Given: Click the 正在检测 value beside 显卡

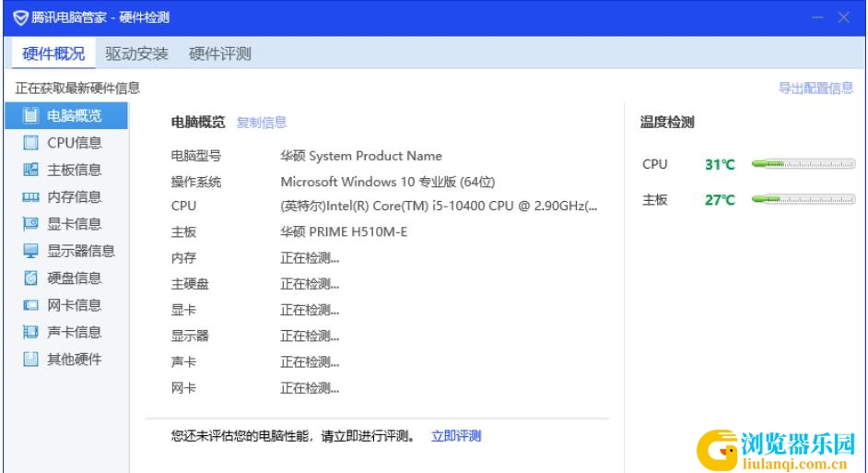Looking at the screenshot, I should click(310, 310).
